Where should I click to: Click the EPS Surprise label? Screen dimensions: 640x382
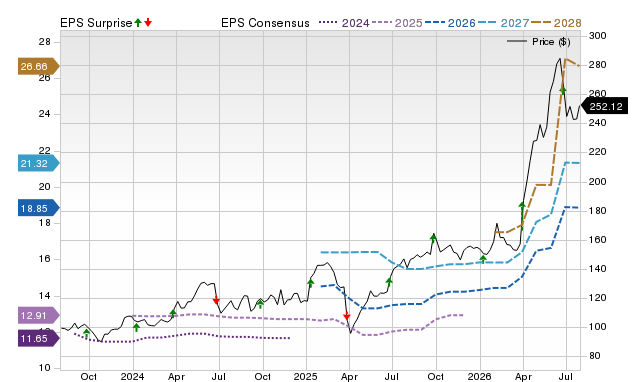tap(96, 23)
